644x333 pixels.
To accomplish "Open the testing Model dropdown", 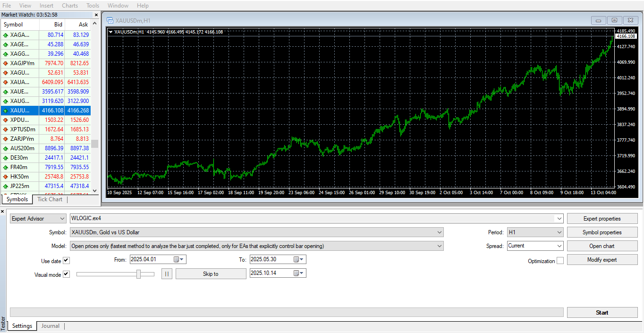I will (x=439, y=246).
